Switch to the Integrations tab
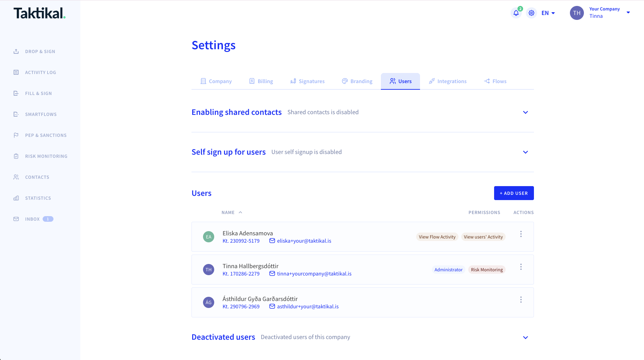The height and width of the screenshot is (360, 644). (x=448, y=81)
